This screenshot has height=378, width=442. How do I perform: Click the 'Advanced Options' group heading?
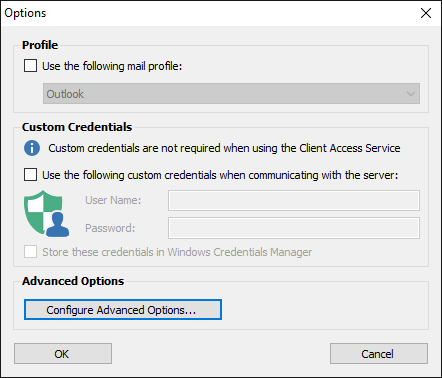pos(73,281)
